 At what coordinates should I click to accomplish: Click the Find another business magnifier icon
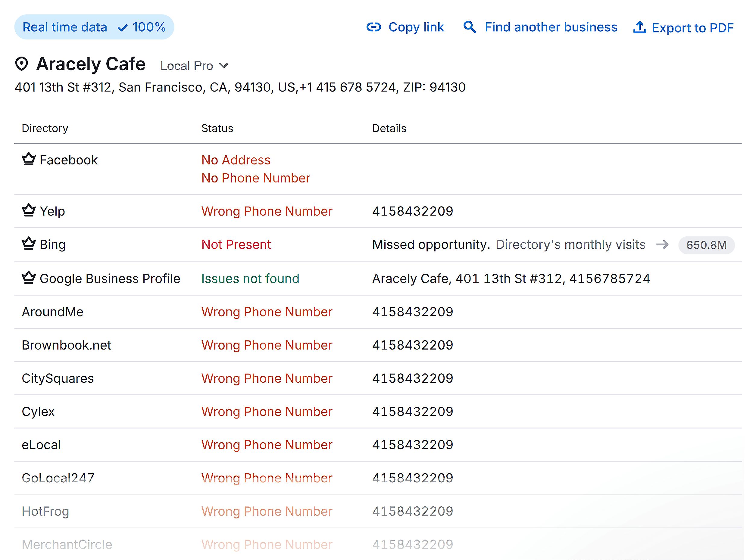click(470, 27)
